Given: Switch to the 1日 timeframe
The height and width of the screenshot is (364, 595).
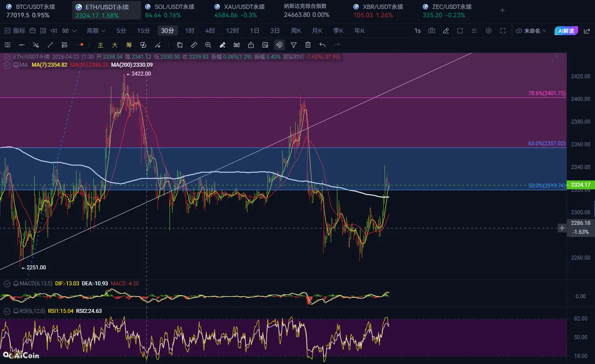Looking at the screenshot, I should pos(255,31).
